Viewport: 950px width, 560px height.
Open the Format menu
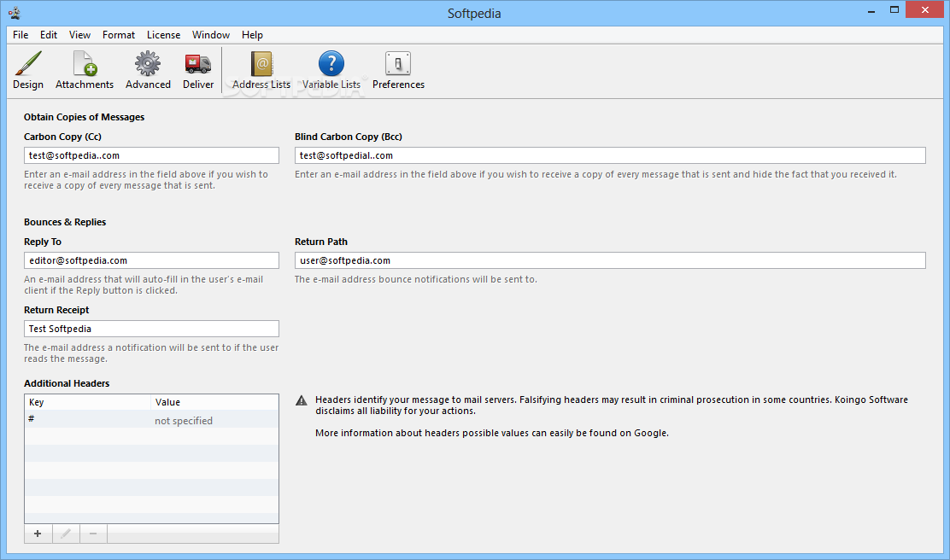point(118,34)
